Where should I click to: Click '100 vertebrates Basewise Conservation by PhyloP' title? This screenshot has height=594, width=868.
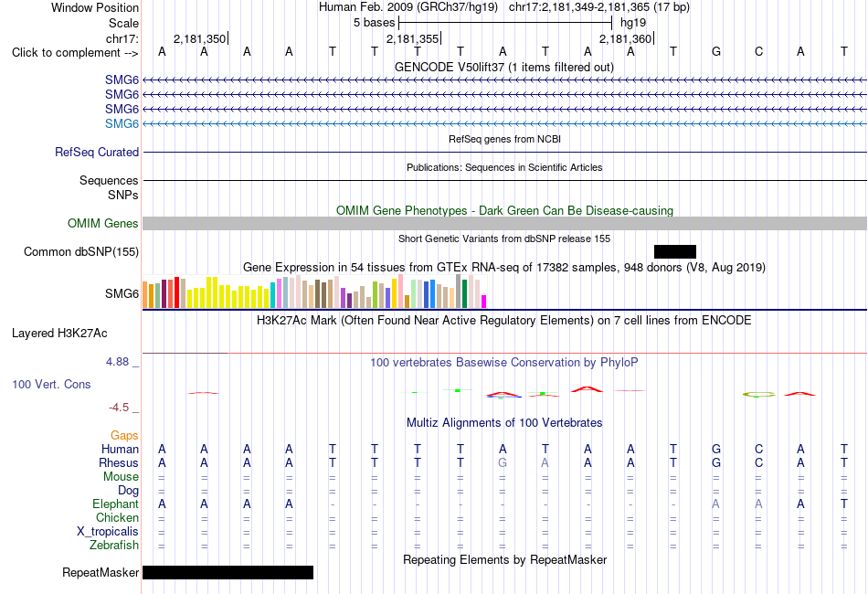coord(504,362)
